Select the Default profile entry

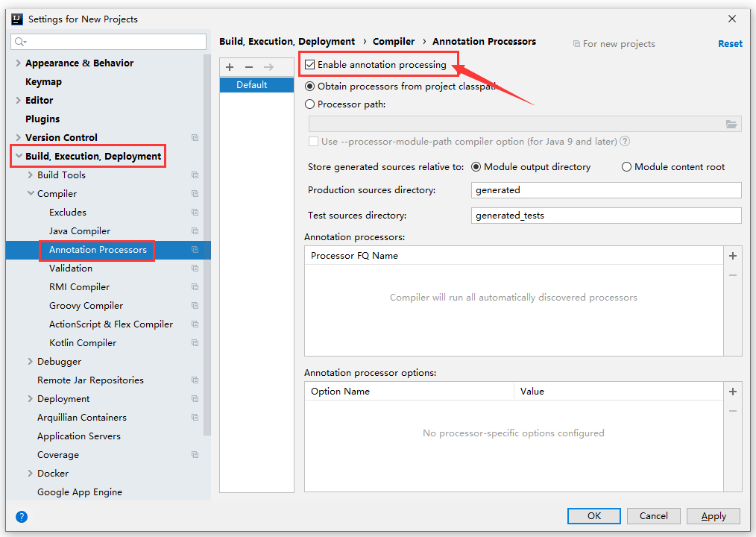tap(256, 85)
